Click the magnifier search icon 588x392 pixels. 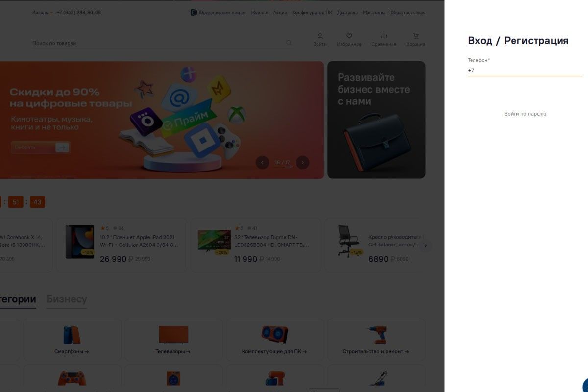[289, 43]
